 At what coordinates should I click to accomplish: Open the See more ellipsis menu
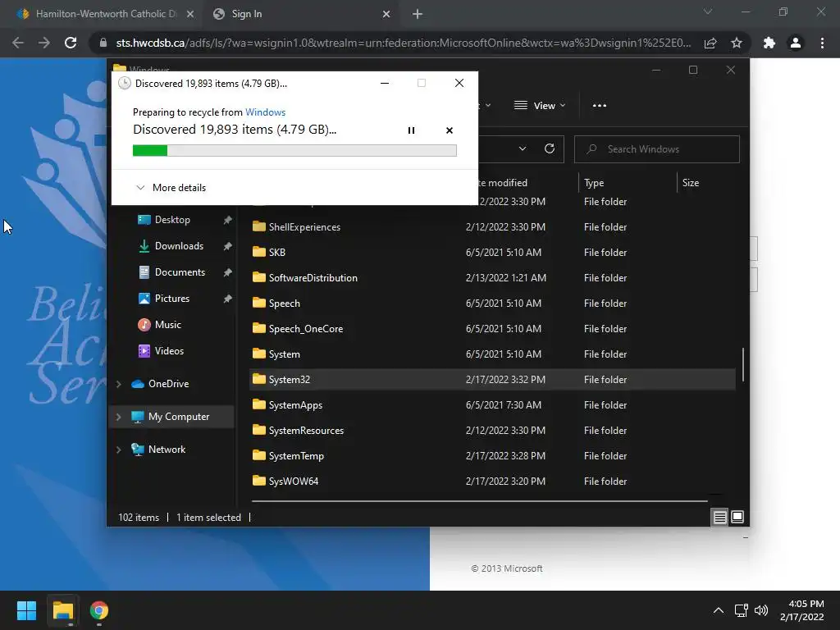tap(600, 106)
